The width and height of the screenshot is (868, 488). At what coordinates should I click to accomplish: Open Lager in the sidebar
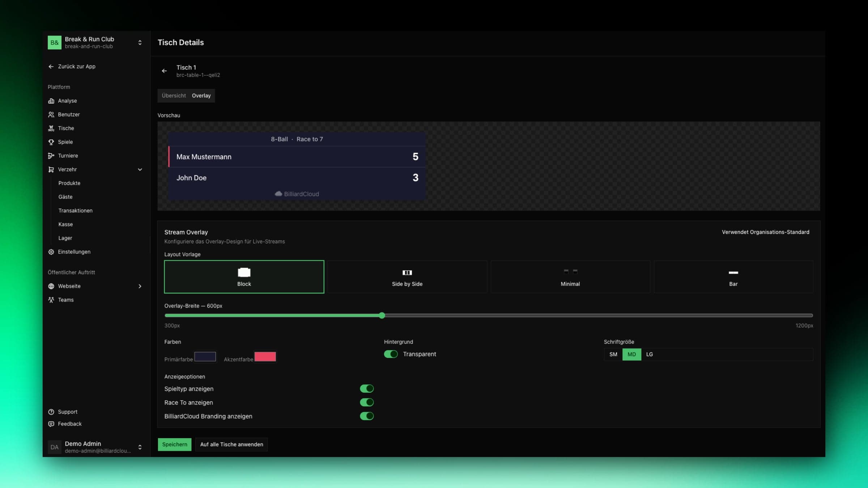[65, 238]
